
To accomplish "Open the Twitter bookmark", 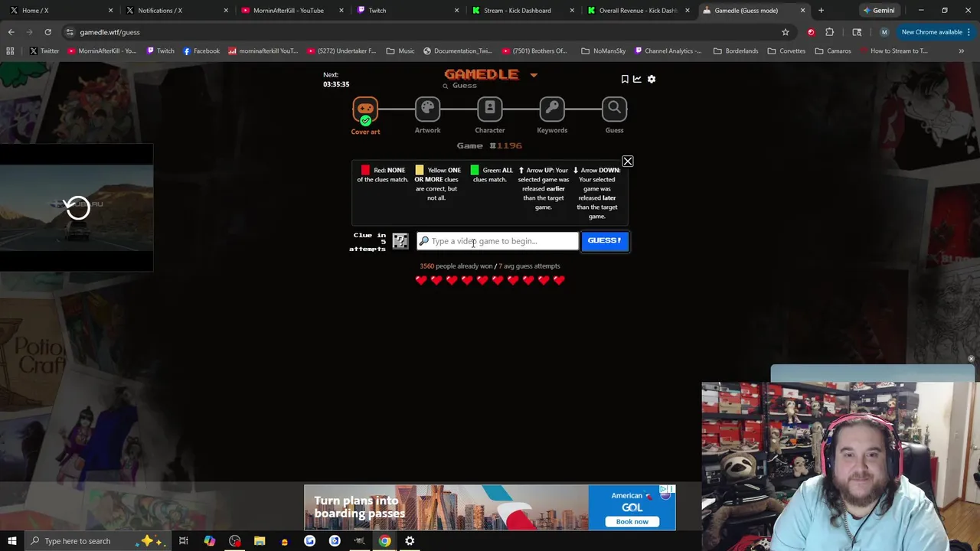I will (x=44, y=51).
